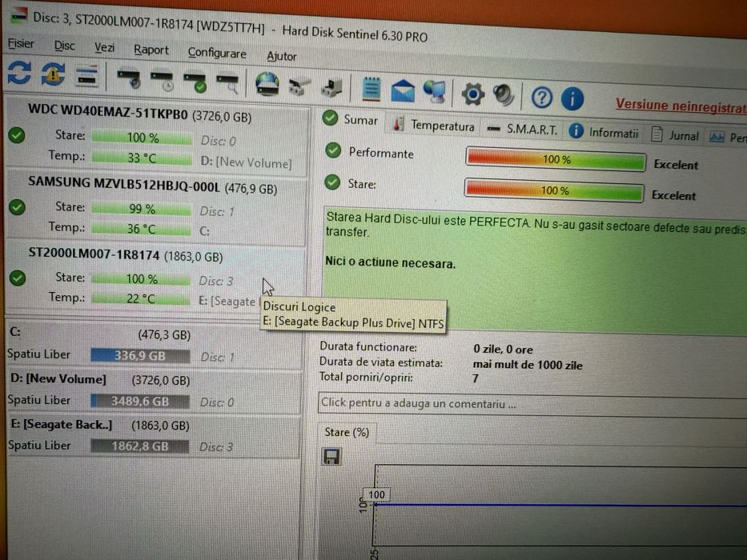
Task: Click the blue envelope email icon
Action: click(x=403, y=90)
